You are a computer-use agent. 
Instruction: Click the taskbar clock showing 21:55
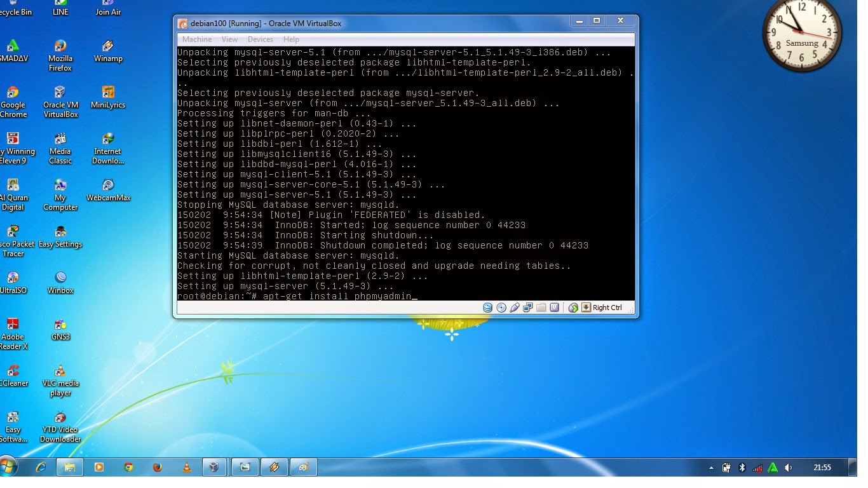coord(822,468)
